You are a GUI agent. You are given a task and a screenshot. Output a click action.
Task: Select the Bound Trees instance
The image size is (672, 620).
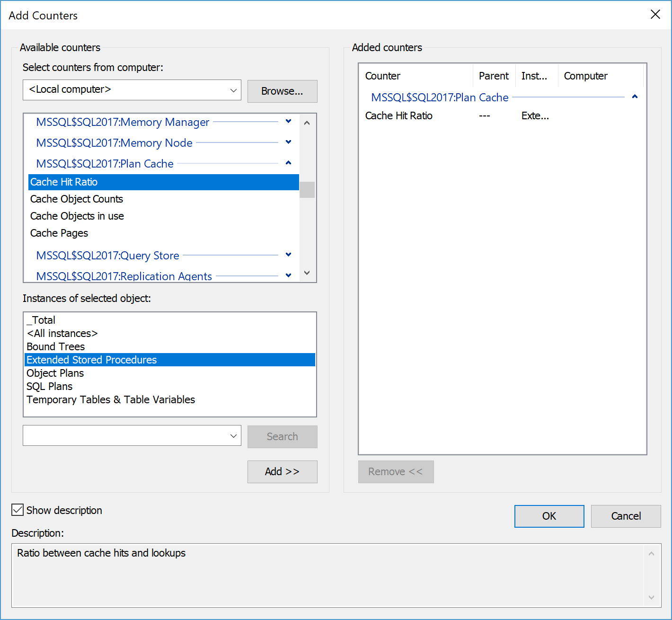(170, 347)
